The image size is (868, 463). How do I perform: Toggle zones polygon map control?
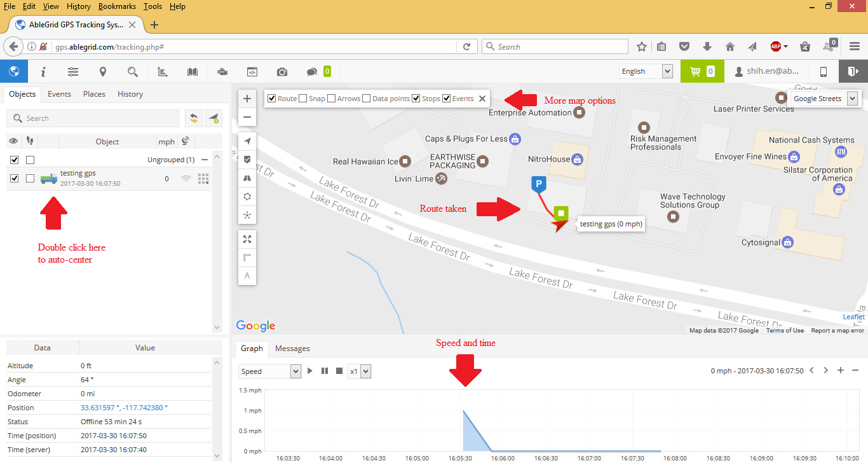tap(247, 197)
